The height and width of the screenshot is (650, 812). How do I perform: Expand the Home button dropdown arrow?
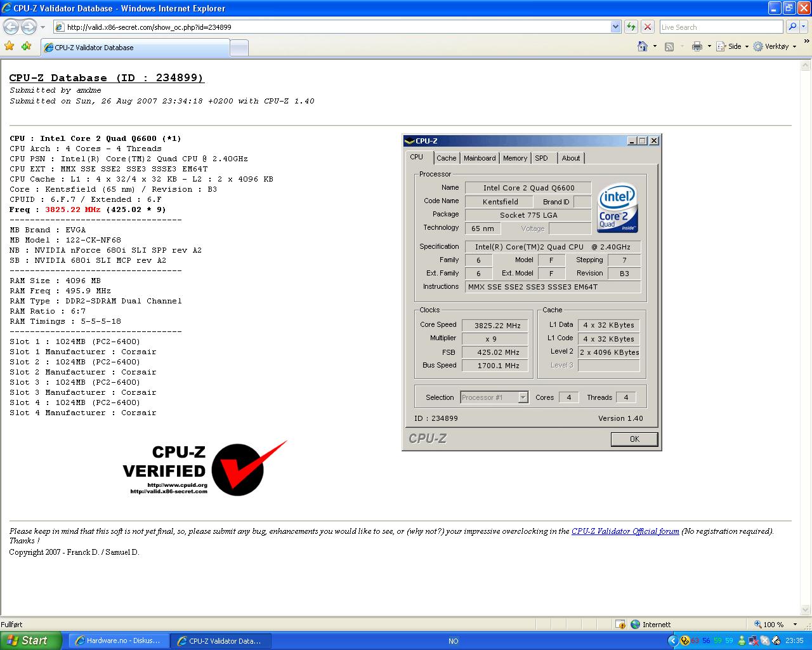tap(655, 46)
